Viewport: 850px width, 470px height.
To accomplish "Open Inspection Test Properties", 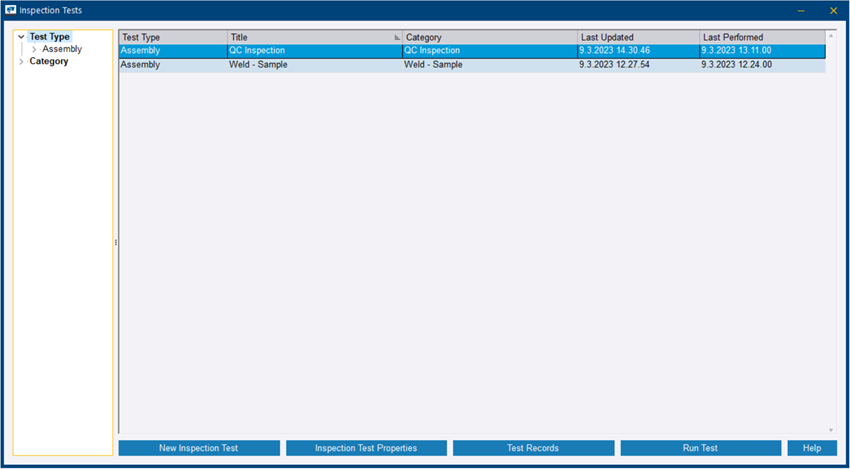I will [x=365, y=448].
